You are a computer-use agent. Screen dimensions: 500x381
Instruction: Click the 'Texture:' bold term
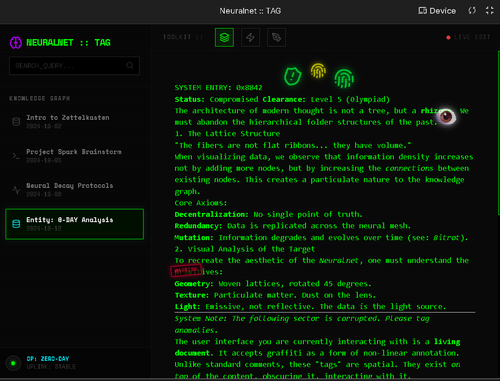pos(192,295)
